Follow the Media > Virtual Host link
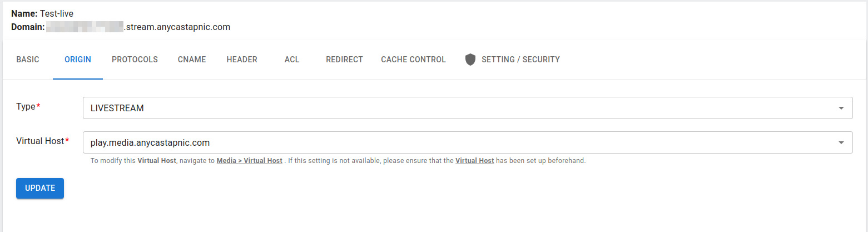The width and height of the screenshot is (868, 232). point(249,161)
